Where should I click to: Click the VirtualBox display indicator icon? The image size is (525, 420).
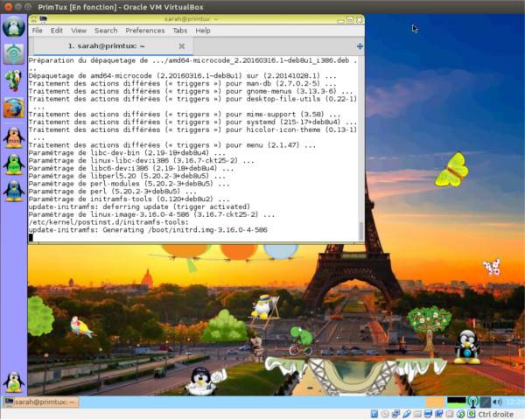[x=428, y=414]
